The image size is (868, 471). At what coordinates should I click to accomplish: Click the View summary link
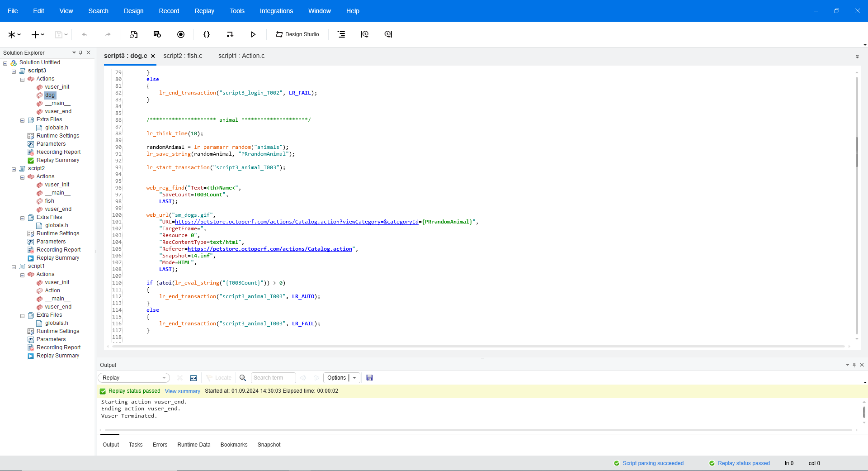tap(182, 391)
